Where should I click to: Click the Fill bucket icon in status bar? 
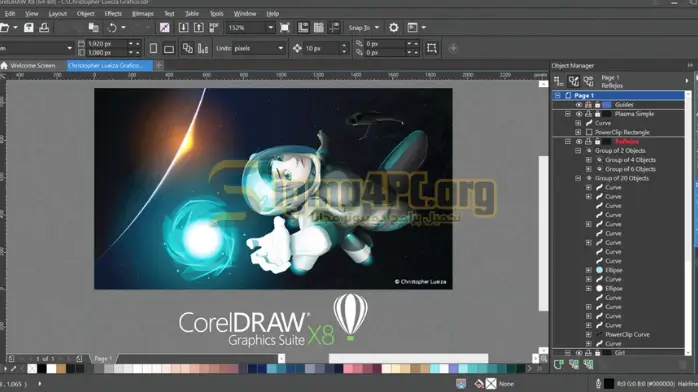click(479, 384)
